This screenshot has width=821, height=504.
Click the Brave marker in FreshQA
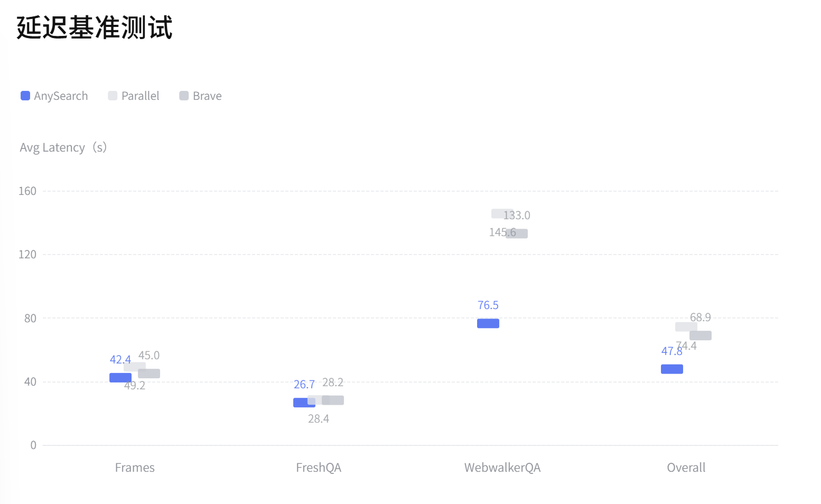333,400
